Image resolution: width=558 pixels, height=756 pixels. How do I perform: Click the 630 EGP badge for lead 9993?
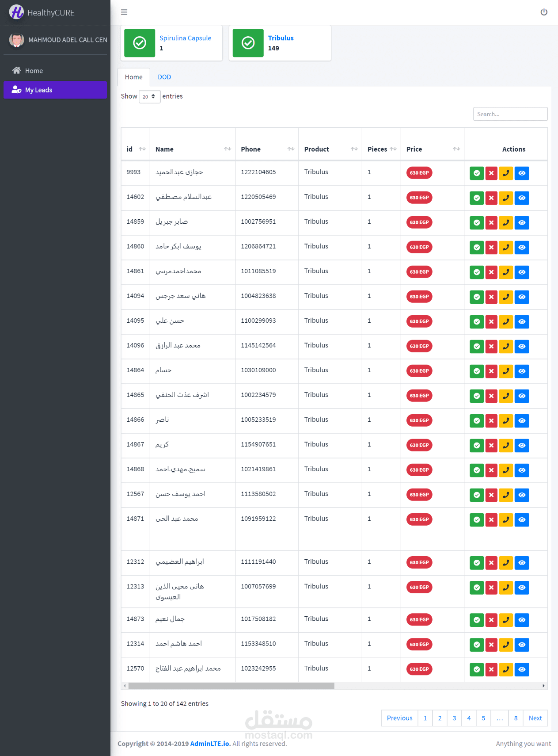[419, 173]
